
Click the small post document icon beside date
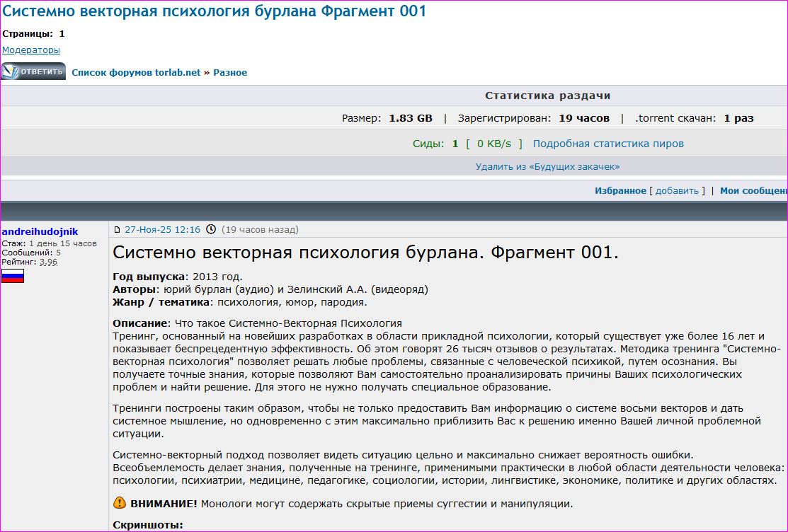click(118, 230)
